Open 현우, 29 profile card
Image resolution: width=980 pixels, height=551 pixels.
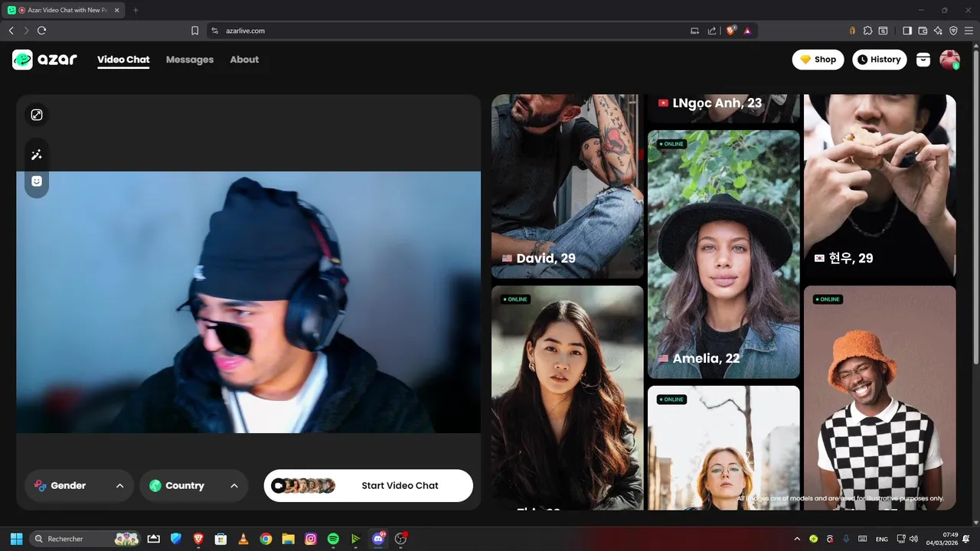coord(880,186)
